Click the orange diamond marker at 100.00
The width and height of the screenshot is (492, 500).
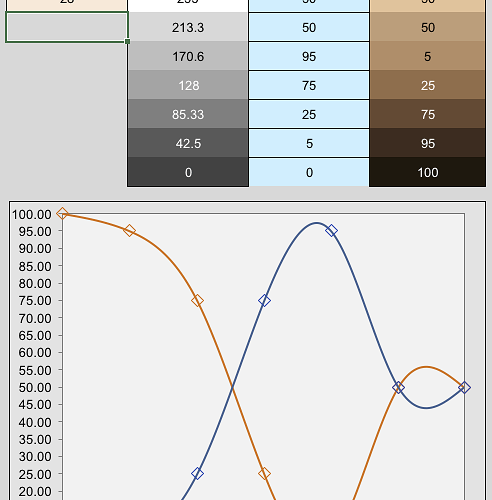pyautogui.click(x=62, y=213)
